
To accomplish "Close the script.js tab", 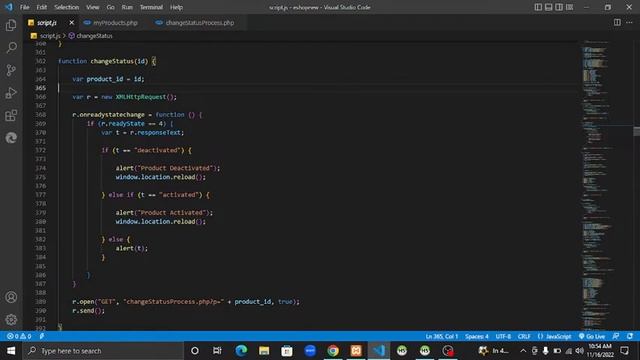I will [x=71, y=22].
